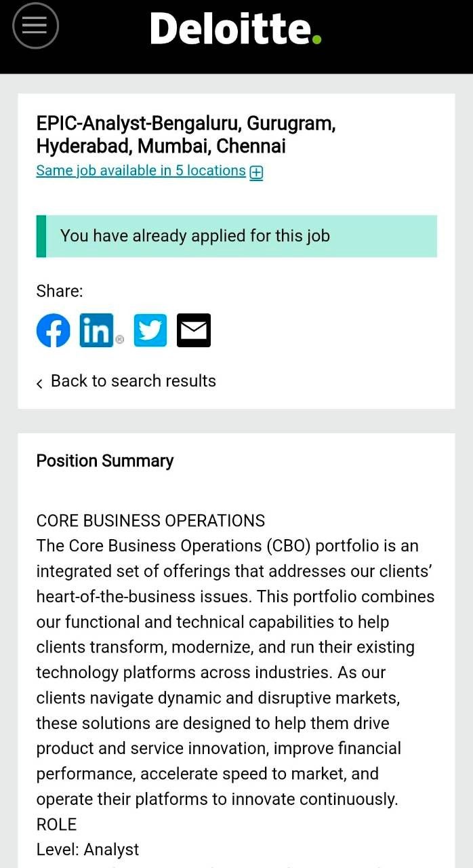Click the 'You have already applied' banner

point(236,236)
